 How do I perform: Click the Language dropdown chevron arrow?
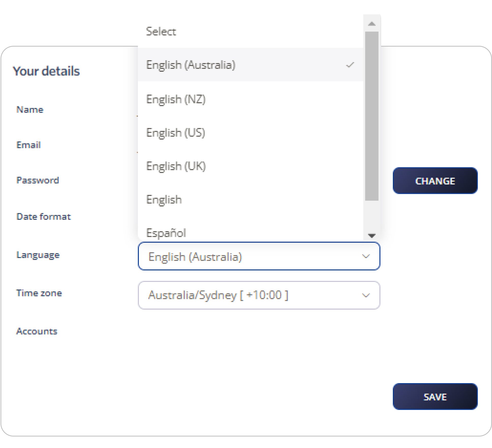click(366, 256)
